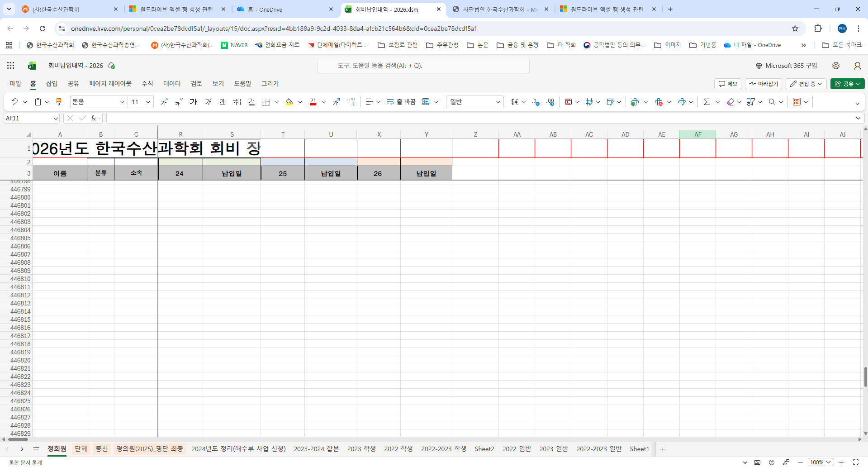This screenshot has width=868, height=467.
Task: Open font color dropdown arrow
Action: (323, 102)
